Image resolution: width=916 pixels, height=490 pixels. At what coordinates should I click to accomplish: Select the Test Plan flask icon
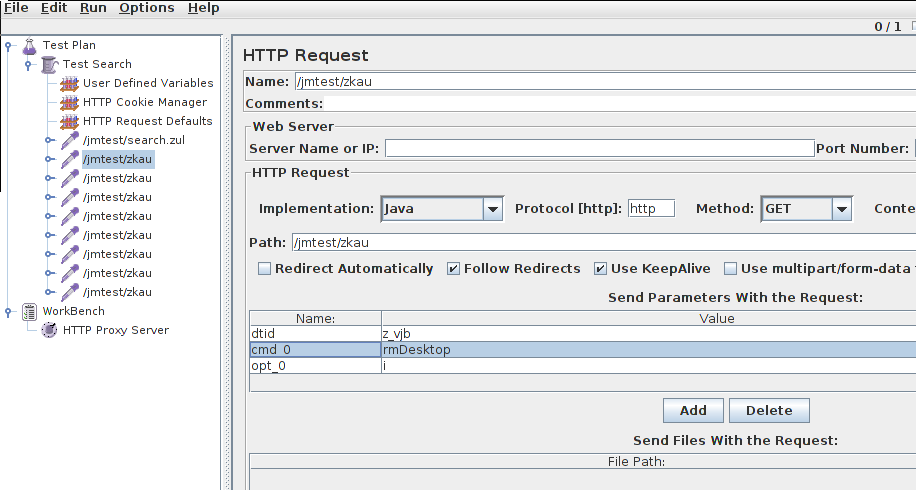[x=29, y=46]
